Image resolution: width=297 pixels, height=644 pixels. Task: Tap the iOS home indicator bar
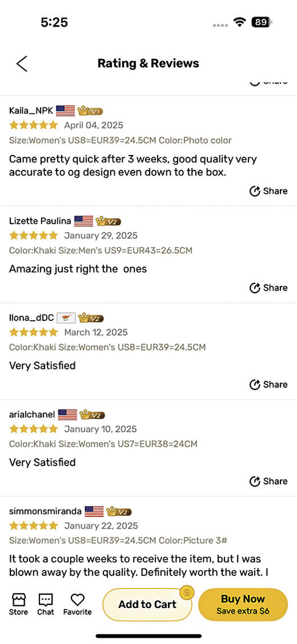pos(148,636)
